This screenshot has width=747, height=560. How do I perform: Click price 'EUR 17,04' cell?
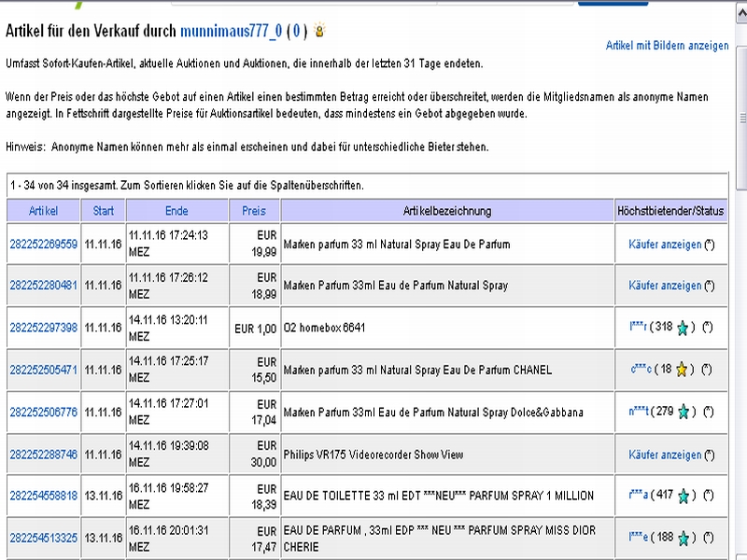263,412
